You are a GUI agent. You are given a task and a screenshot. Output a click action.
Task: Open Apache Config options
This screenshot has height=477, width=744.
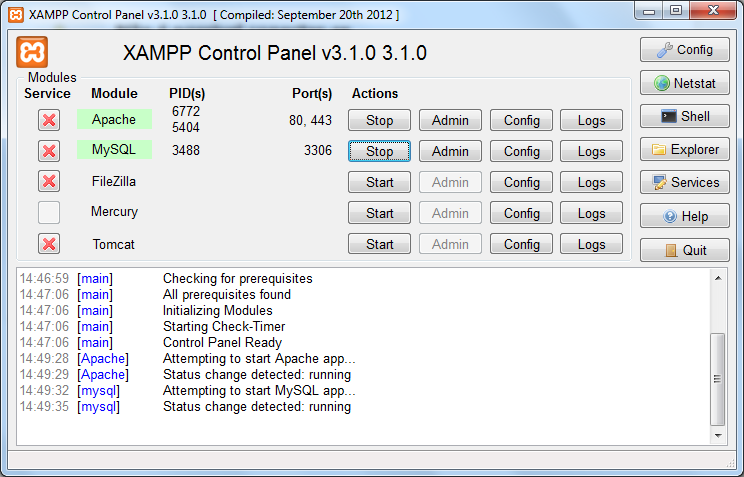[x=521, y=120]
